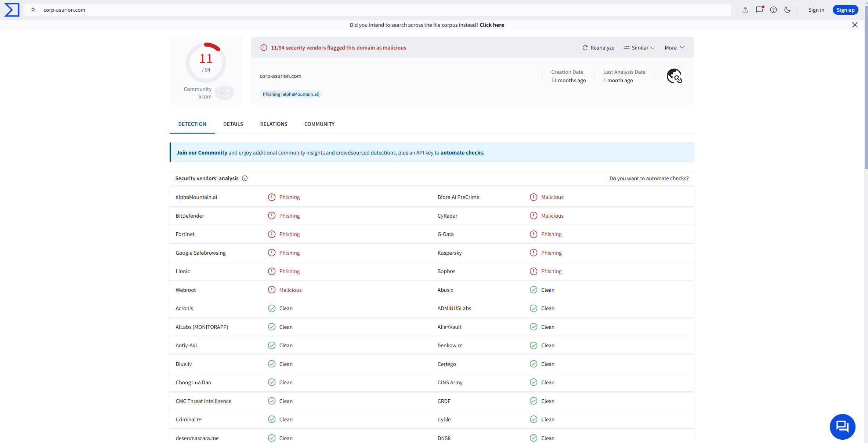Screen dimensions: 868x443
Task: Click the Lionic phishing warning icon
Action: [271, 271]
